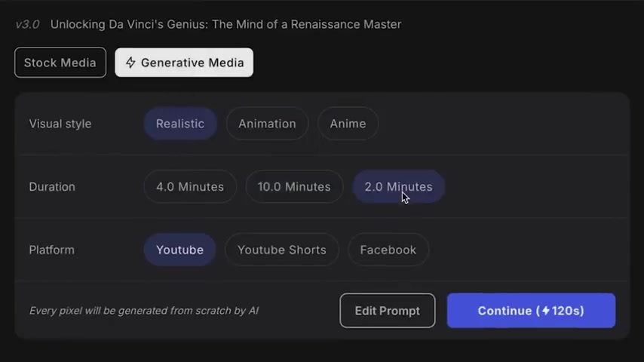Click the lightning icon inside Continue button
The height and width of the screenshot is (362, 644).
[x=545, y=311]
